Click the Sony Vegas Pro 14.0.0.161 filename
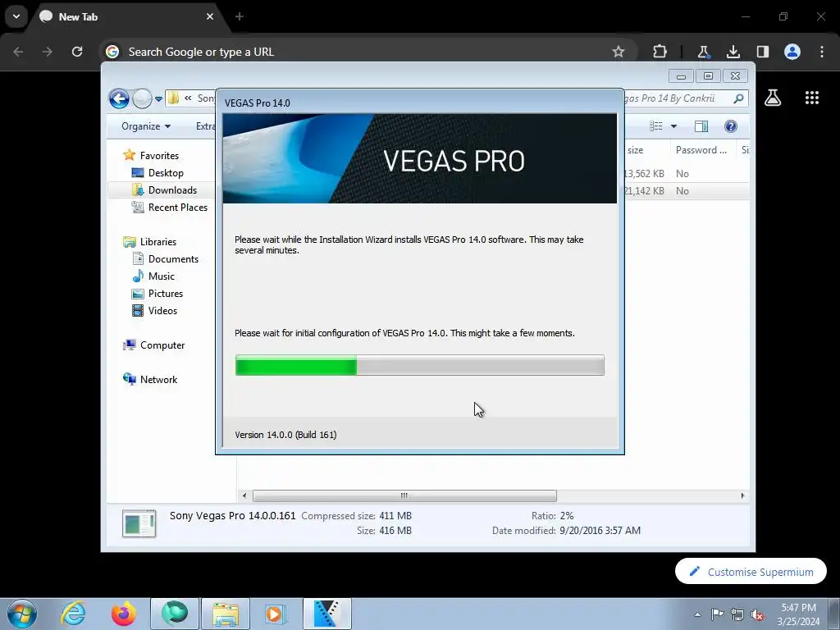 pyautogui.click(x=232, y=516)
